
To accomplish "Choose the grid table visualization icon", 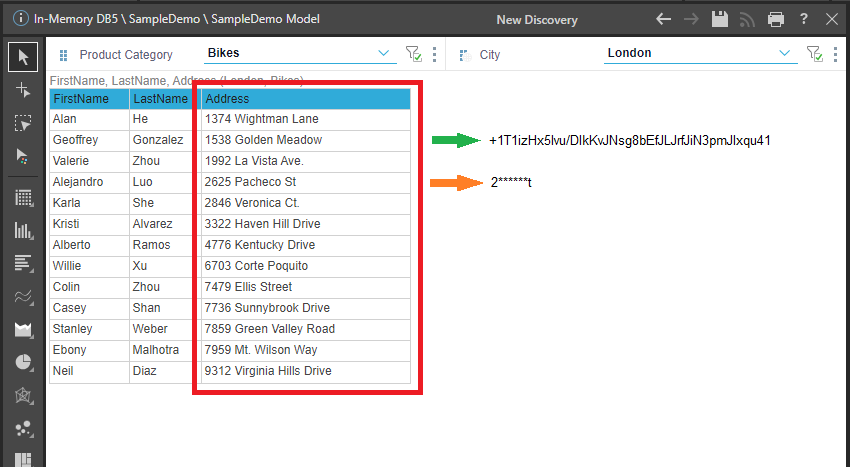I will coord(23,198).
